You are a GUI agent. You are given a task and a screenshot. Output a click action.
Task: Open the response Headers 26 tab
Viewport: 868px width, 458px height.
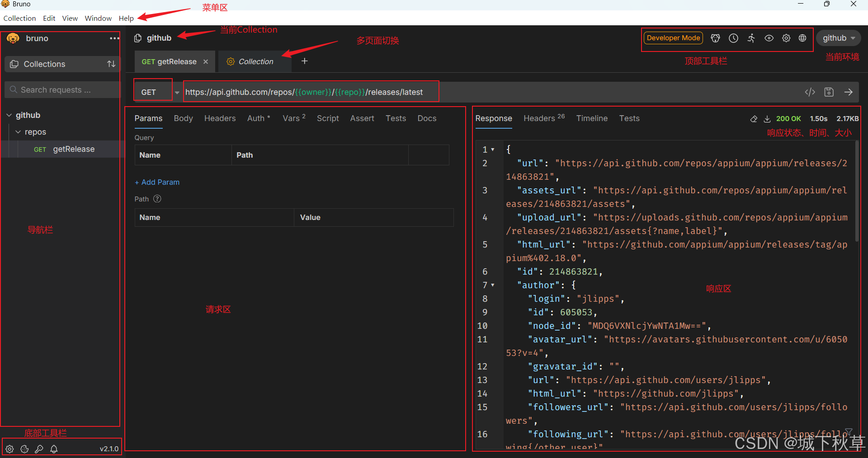tap(544, 118)
